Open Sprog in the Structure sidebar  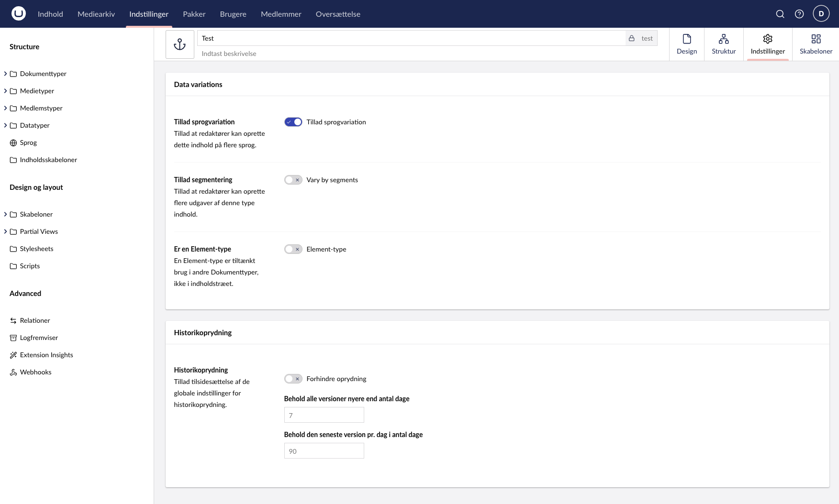[28, 142]
